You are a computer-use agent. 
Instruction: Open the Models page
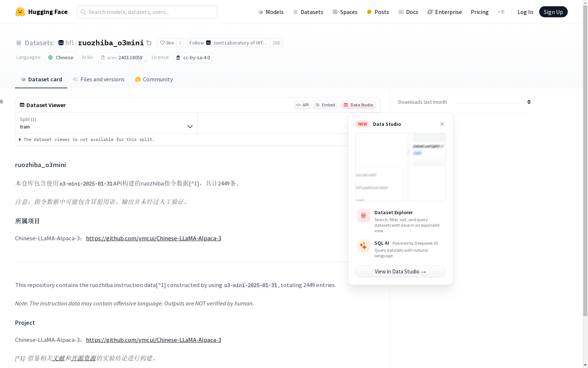coord(271,12)
